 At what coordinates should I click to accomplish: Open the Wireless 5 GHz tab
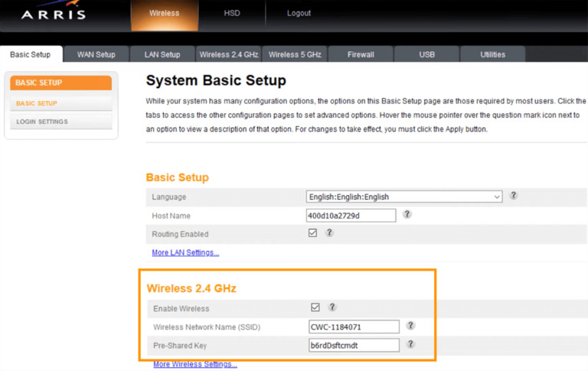click(x=295, y=54)
